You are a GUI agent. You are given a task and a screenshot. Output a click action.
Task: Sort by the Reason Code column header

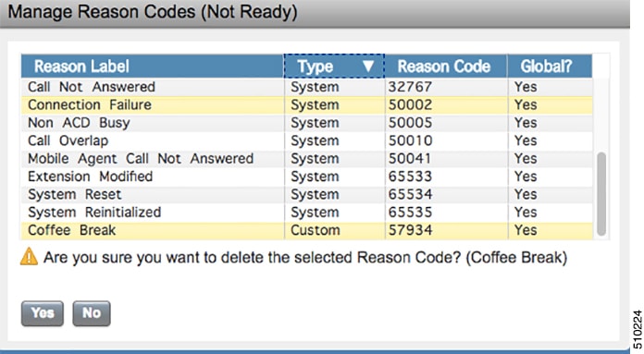pos(446,66)
